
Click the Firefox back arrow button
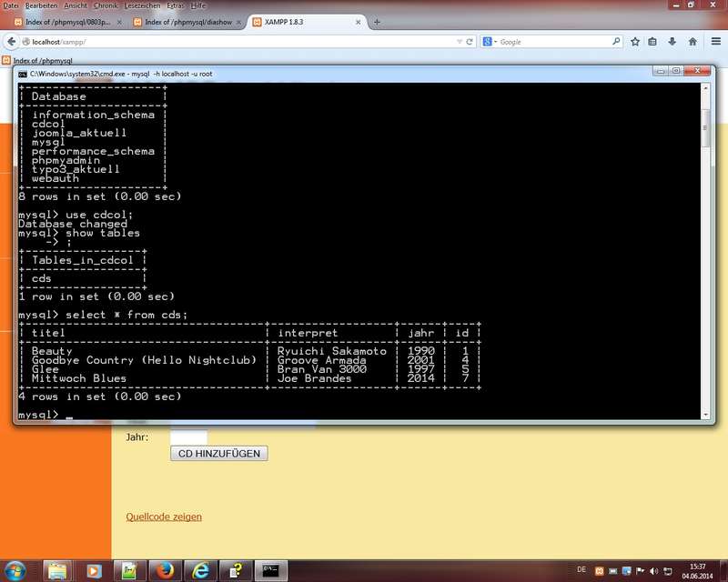pos(14,41)
